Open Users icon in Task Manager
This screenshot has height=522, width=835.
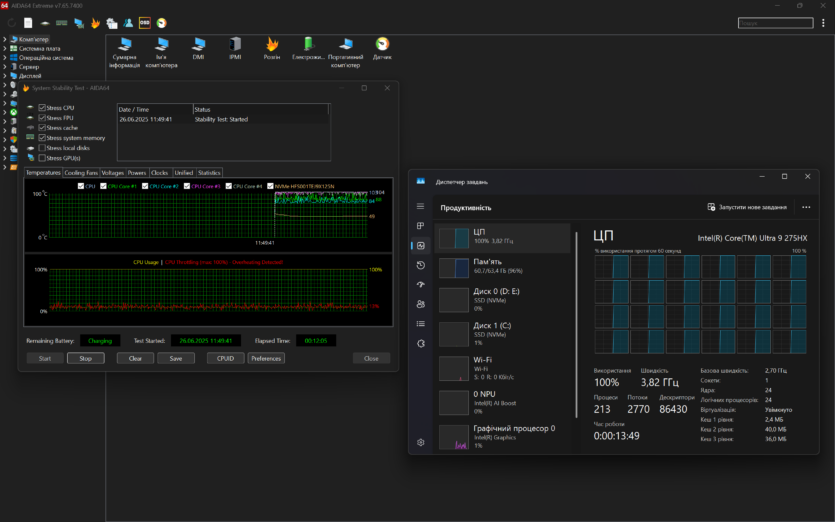click(420, 304)
